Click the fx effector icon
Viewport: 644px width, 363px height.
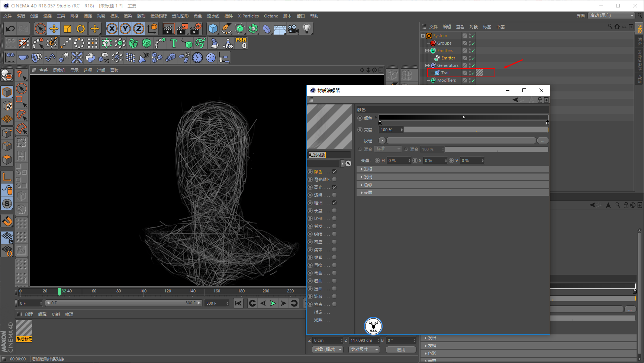228,43
